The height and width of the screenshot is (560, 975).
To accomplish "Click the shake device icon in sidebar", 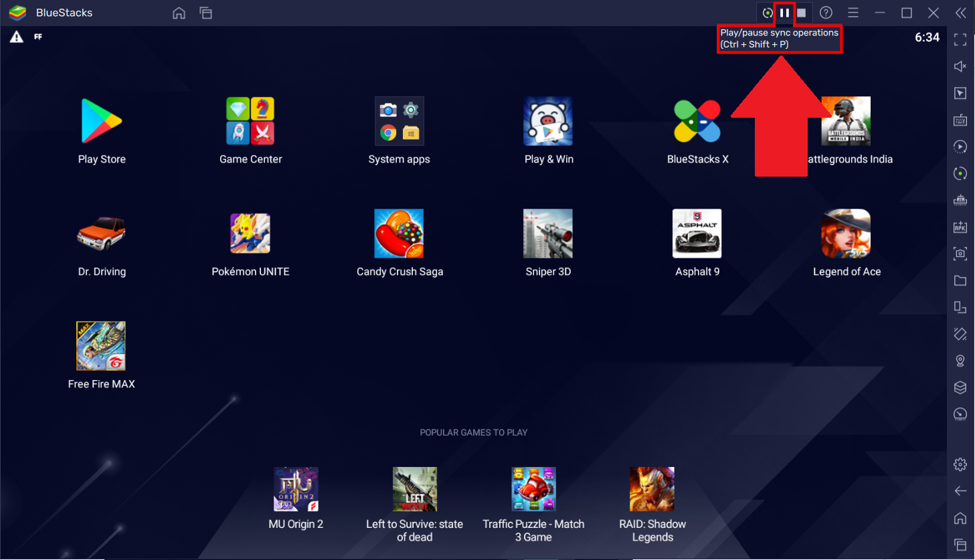I will pos(960,334).
